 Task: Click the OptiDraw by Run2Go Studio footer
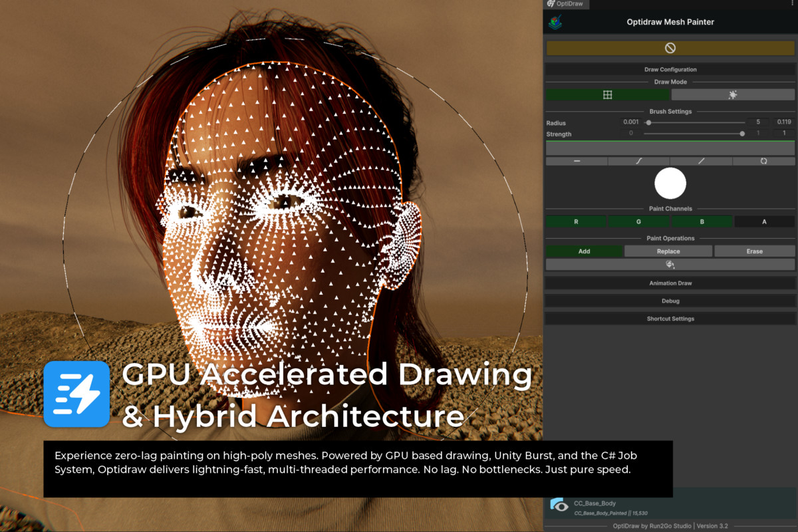pos(670,526)
